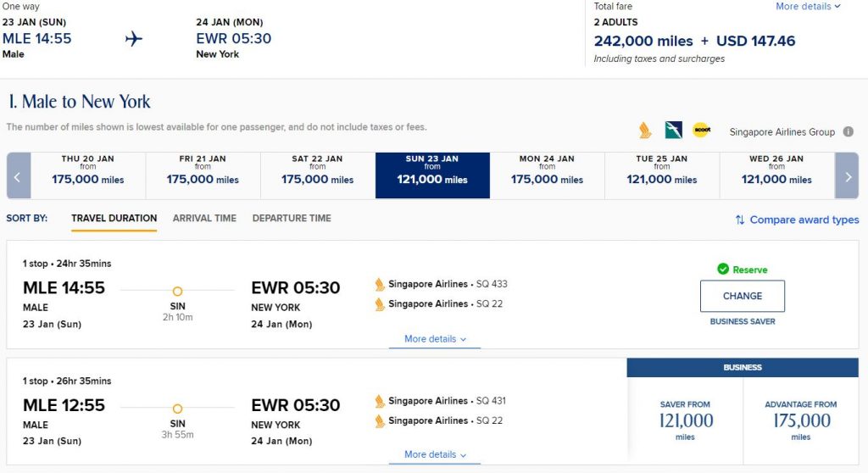Click the Singapore Airlines logo icon in legend
868x473 pixels.
click(x=645, y=131)
